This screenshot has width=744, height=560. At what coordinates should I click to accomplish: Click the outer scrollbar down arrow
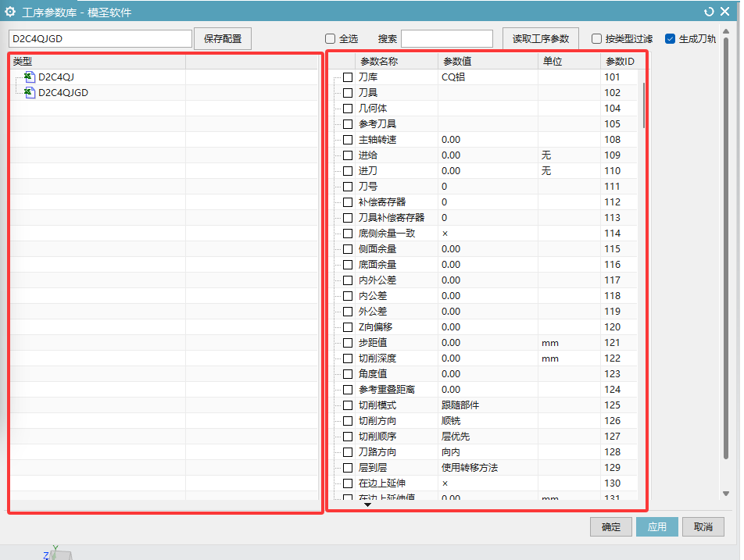click(726, 494)
